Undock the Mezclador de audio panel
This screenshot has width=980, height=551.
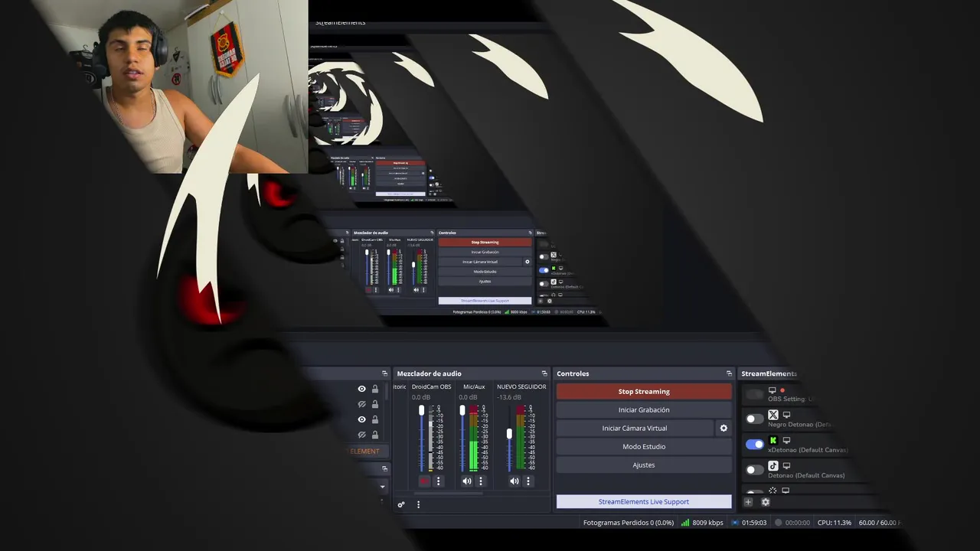[x=544, y=373]
